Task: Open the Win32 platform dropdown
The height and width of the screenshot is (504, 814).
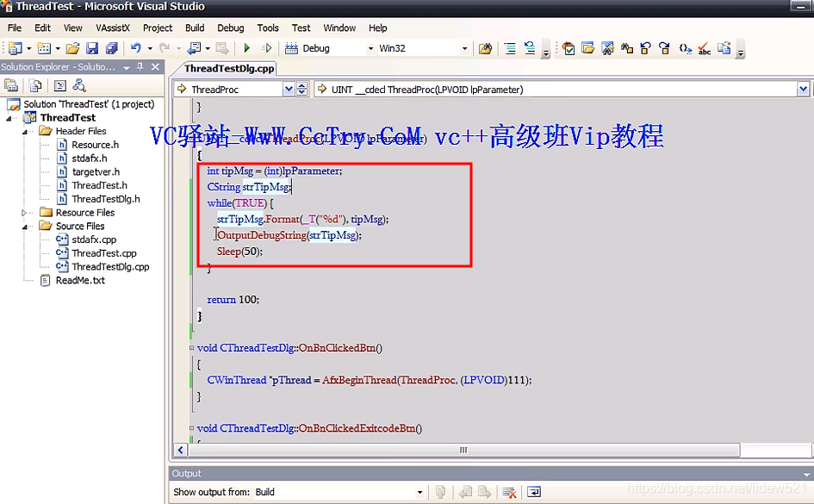Action: click(x=464, y=48)
